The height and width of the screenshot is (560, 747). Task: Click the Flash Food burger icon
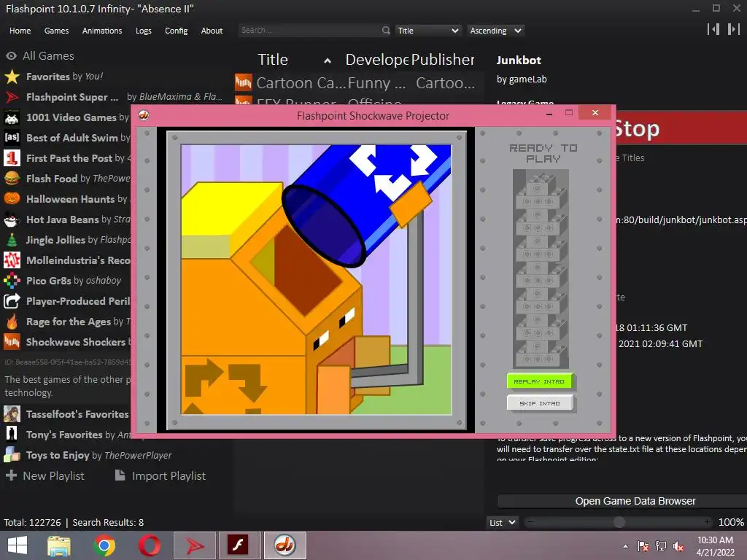click(x=12, y=179)
